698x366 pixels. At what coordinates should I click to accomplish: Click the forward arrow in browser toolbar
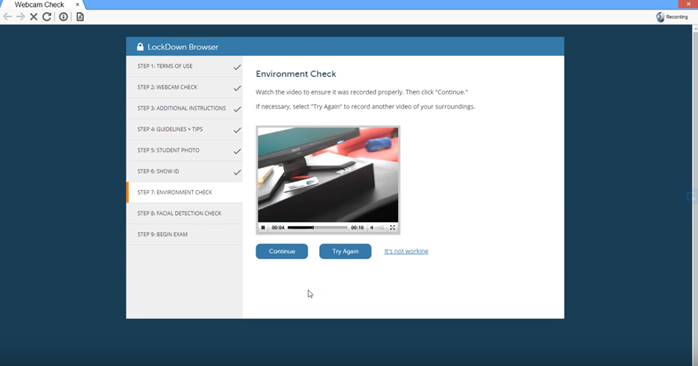coord(20,17)
